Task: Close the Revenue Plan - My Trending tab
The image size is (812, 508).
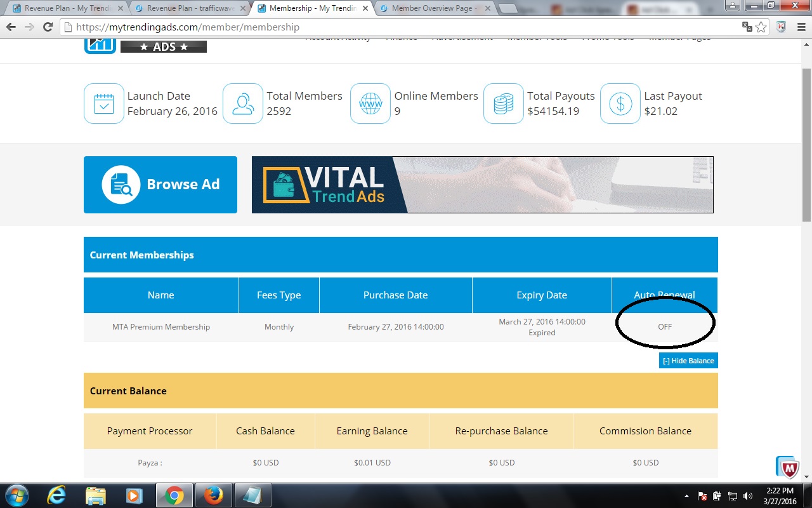Action: click(119, 8)
